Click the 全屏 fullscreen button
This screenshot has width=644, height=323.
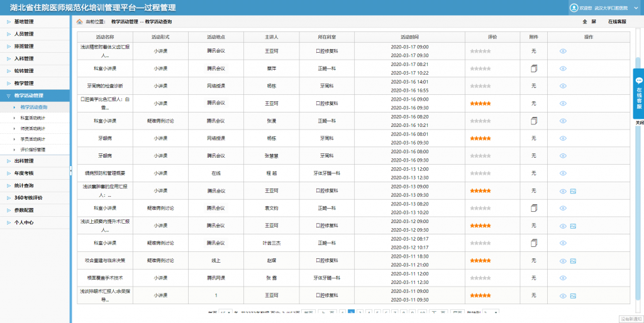588,21
